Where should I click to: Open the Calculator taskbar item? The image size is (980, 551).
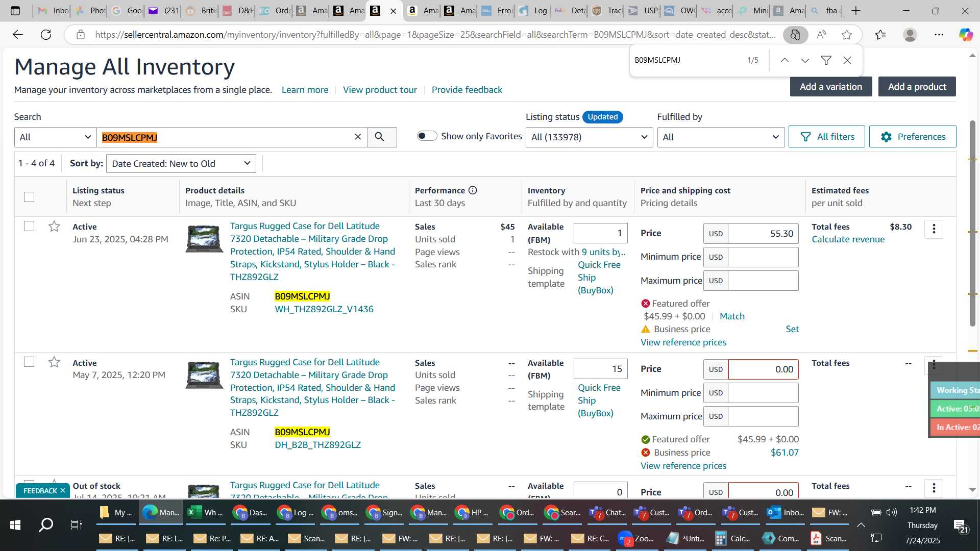tap(732, 538)
